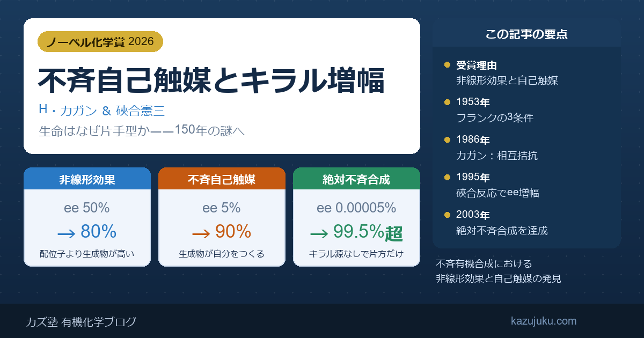The height and width of the screenshot is (338, 644).
Task: Click the caption 生成物が自分をつくる
Action: coord(222,254)
